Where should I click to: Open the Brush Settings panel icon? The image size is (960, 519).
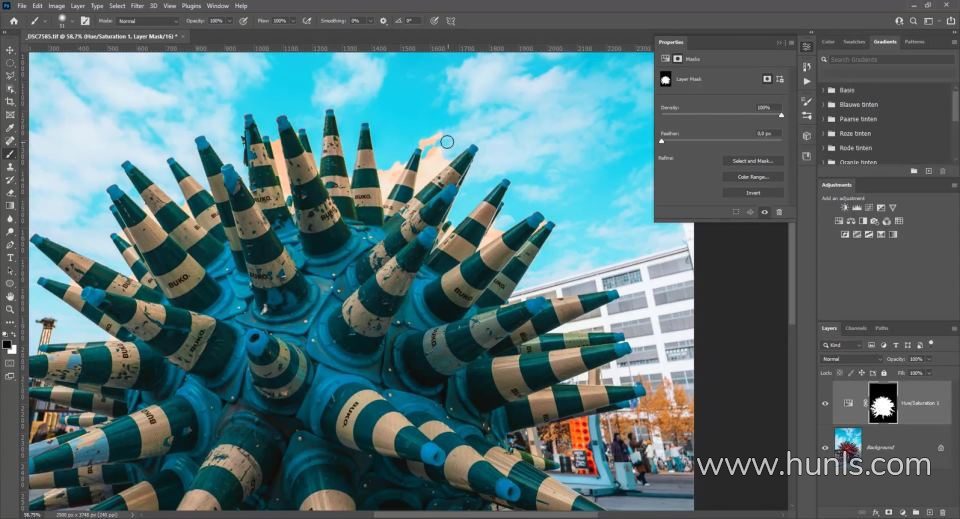click(x=85, y=21)
